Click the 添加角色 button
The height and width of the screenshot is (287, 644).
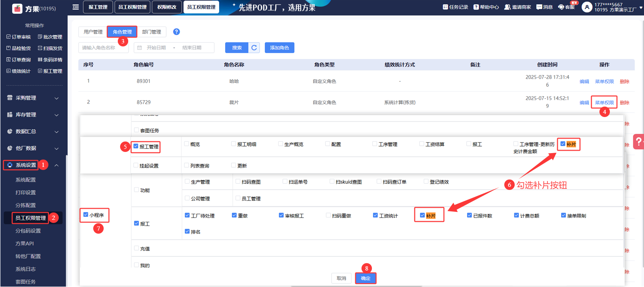[279, 48]
